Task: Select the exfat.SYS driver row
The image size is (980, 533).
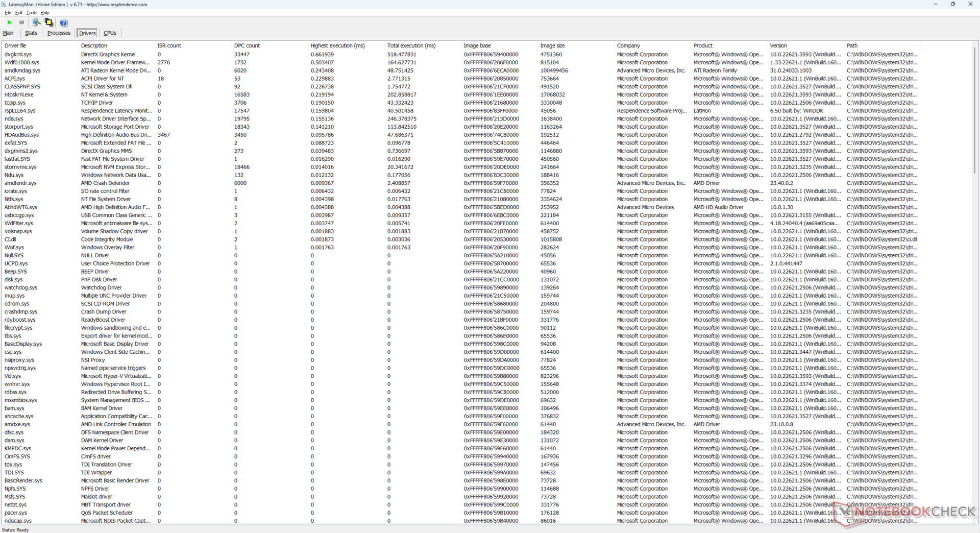Action: tap(461, 143)
